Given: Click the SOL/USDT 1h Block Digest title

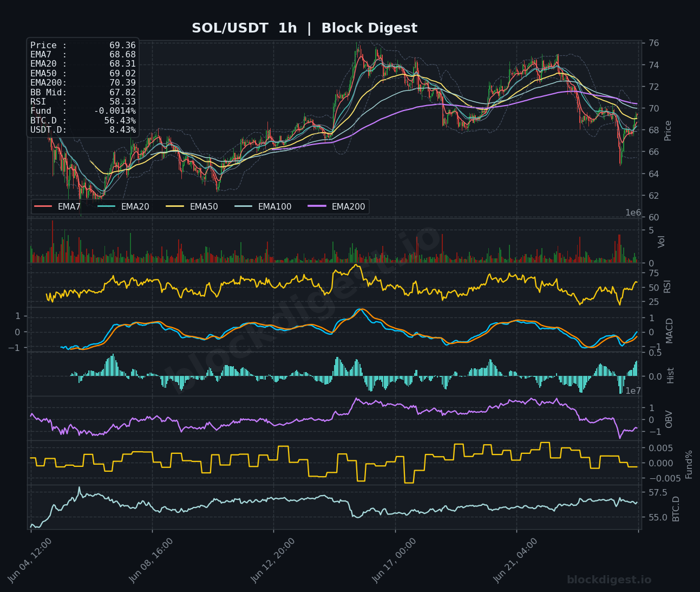Looking at the screenshot, I should [304, 28].
